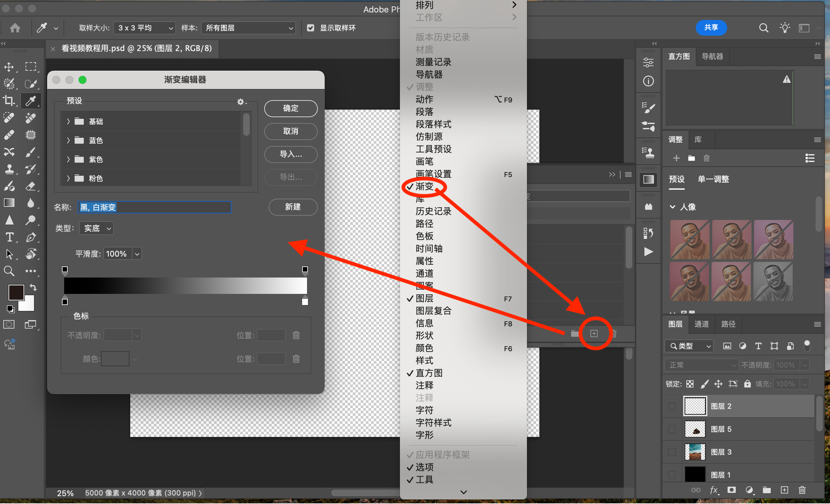Select the Crop tool
Image resolution: width=830 pixels, height=504 pixels.
[9, 100]
